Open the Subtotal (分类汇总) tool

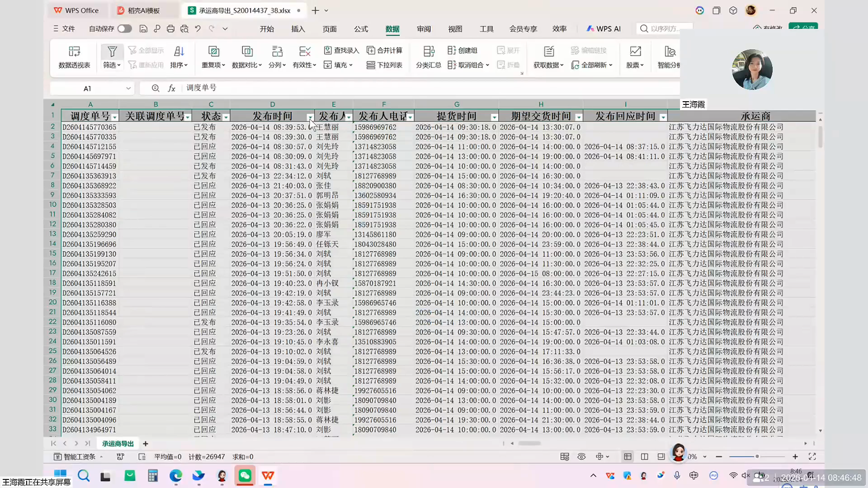point(429,52)
